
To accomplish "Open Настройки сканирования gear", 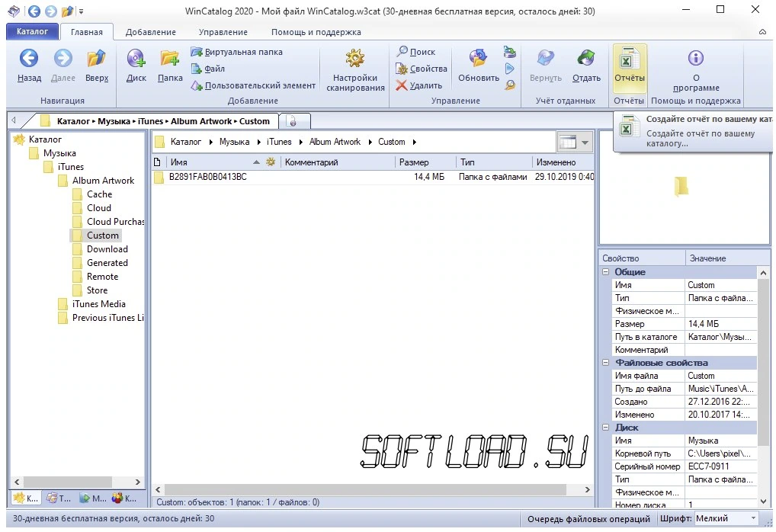I will pyautogui.click(x=355, y=59).
